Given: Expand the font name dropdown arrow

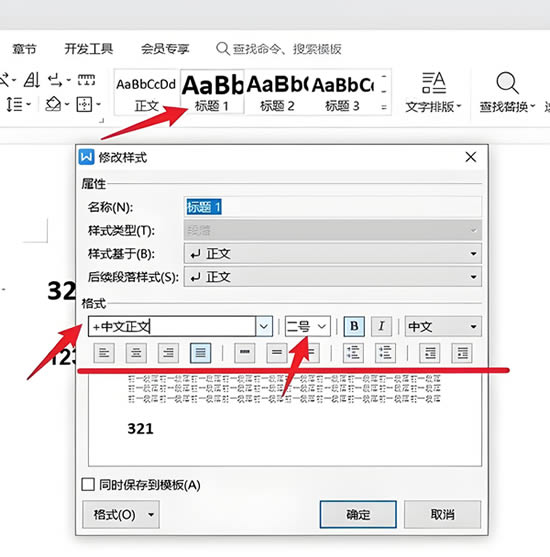Looking at the screenshot, I should pyautogui.click(x=264, y=326).
